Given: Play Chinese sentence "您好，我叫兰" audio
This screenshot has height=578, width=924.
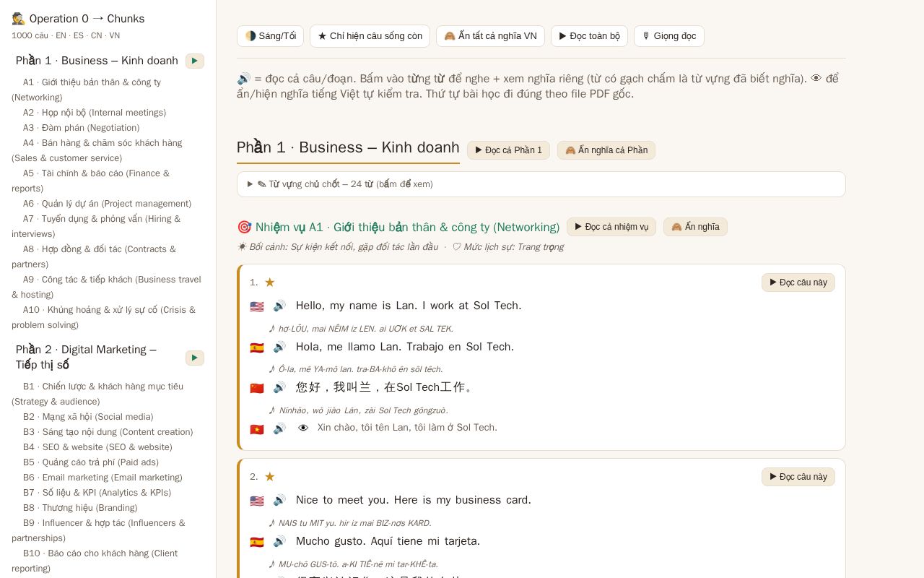Looking at the screenshot, I should tap(279, 387).
